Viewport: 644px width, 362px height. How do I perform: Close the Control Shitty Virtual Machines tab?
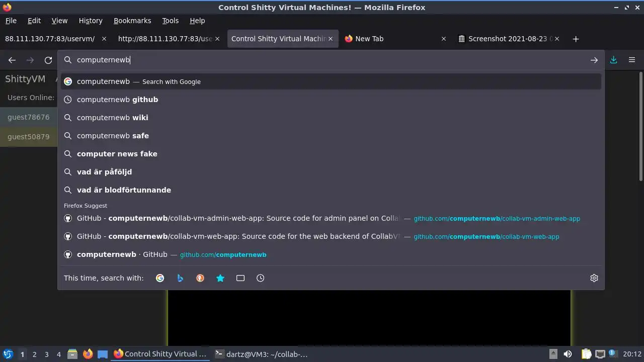331,39
